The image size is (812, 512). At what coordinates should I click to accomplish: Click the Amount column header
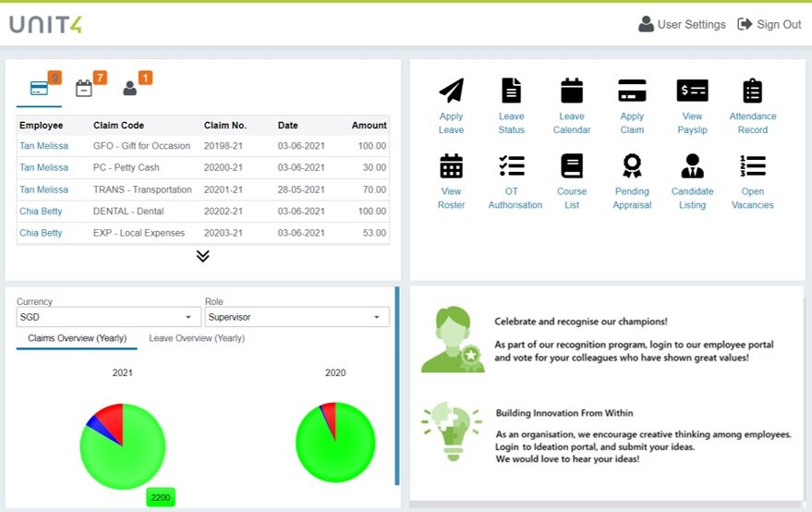tap(370, 126)
